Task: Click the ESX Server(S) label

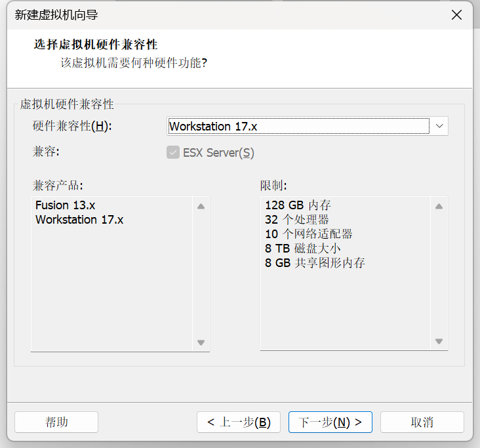Action: click(x=218, y=152)
